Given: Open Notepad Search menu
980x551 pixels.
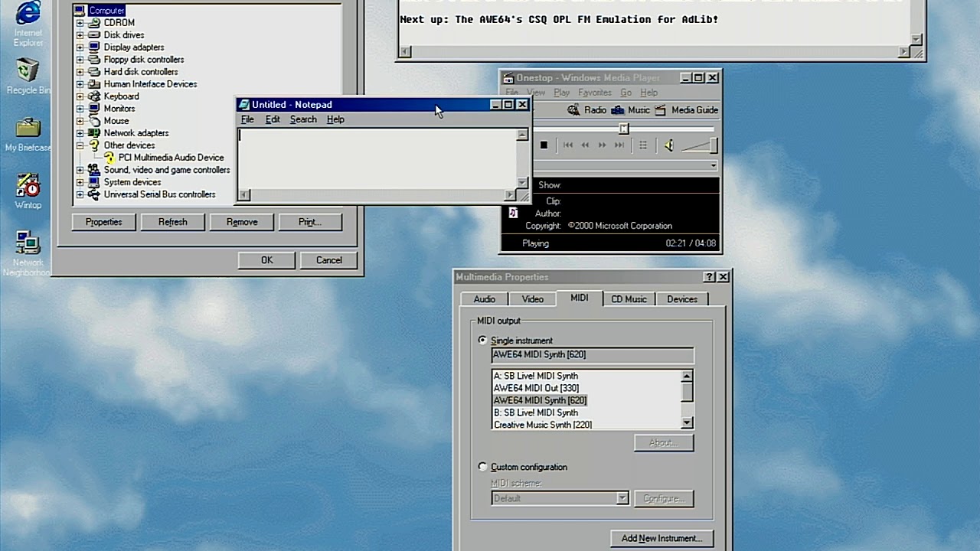Looking at the screenshot, I should [303, 119].
